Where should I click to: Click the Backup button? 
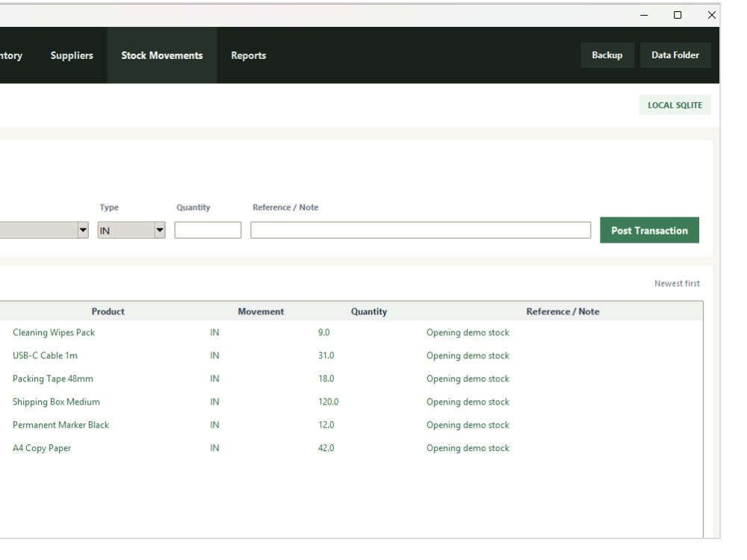tap(607, 55)
